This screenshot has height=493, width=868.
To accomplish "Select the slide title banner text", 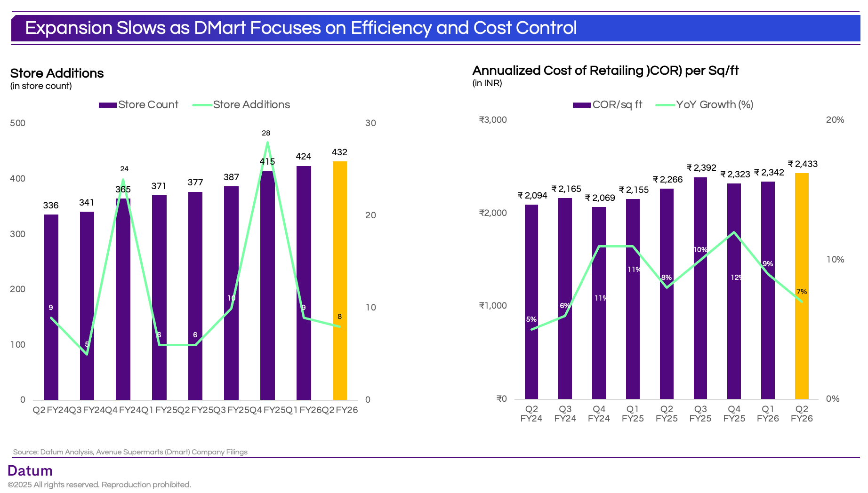I will [x=301, y=28].
